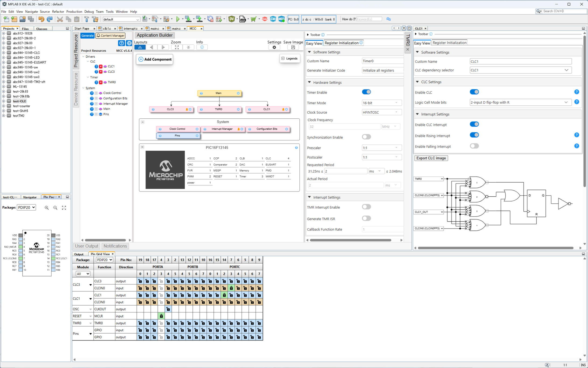Open the CLC1_OUT input dropdown in CLC diagram
Viewport: 588px width, 368px height.
click(x=428, y=212)
